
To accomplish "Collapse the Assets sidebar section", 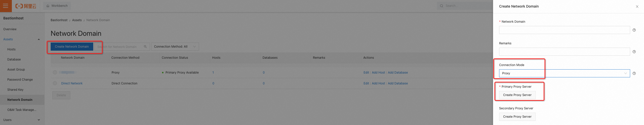I will point(39,39).
